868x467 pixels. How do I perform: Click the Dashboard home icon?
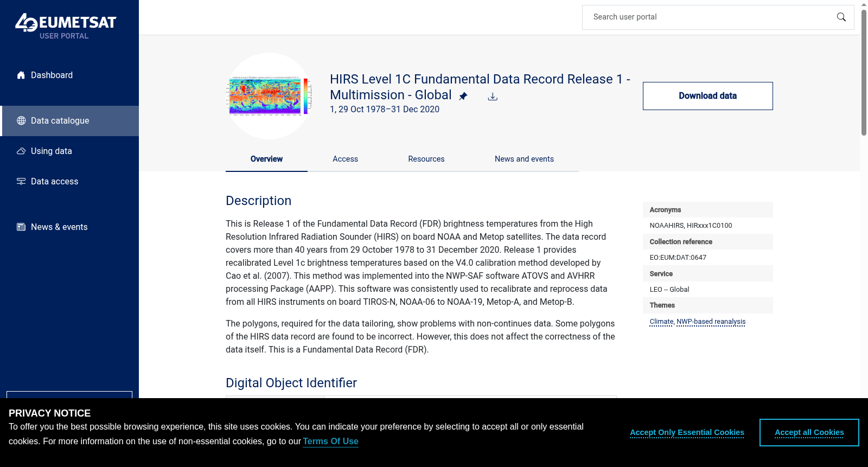point(21,75)
